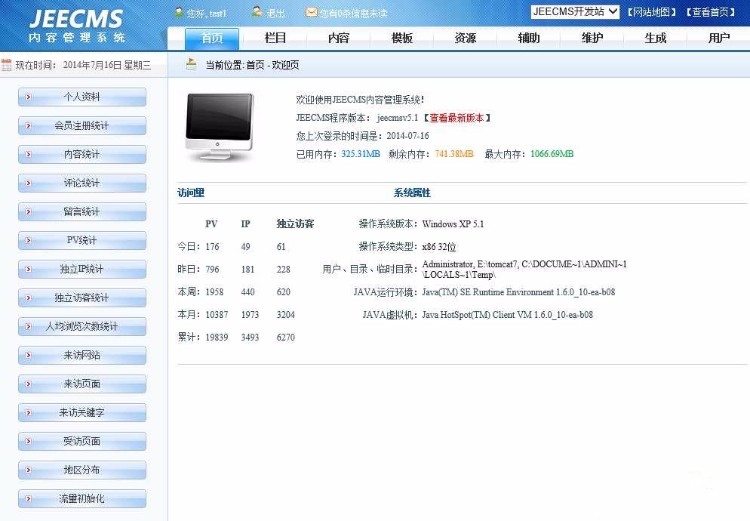This screenshot has height=521, width=750.
Task: Click arrow icon on 来访页面 button
Action: (28, 384)
